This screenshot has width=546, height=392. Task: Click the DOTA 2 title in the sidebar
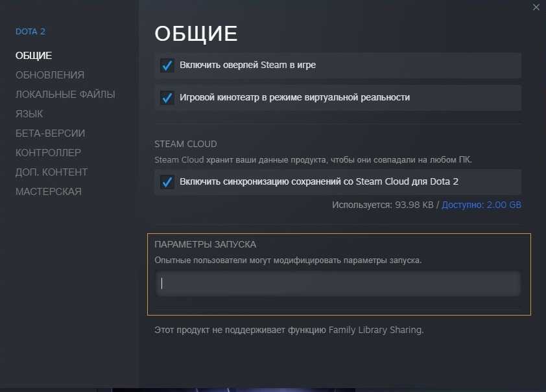point(30,32)
